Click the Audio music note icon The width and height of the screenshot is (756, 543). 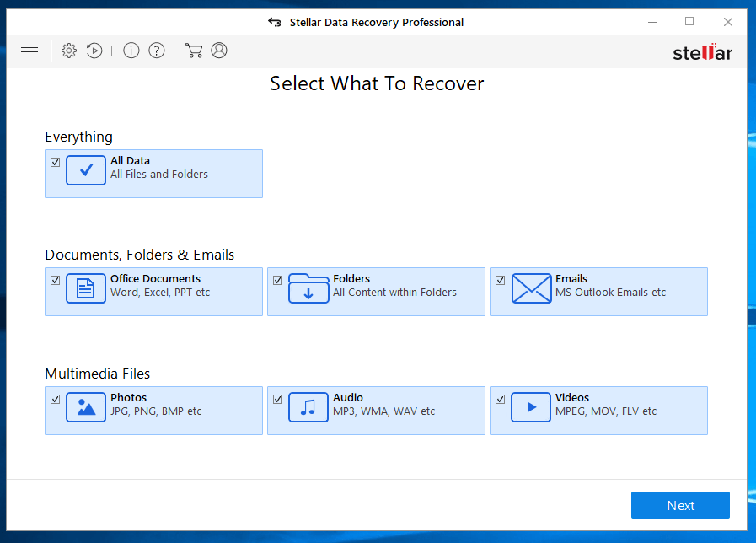(308, 407)
